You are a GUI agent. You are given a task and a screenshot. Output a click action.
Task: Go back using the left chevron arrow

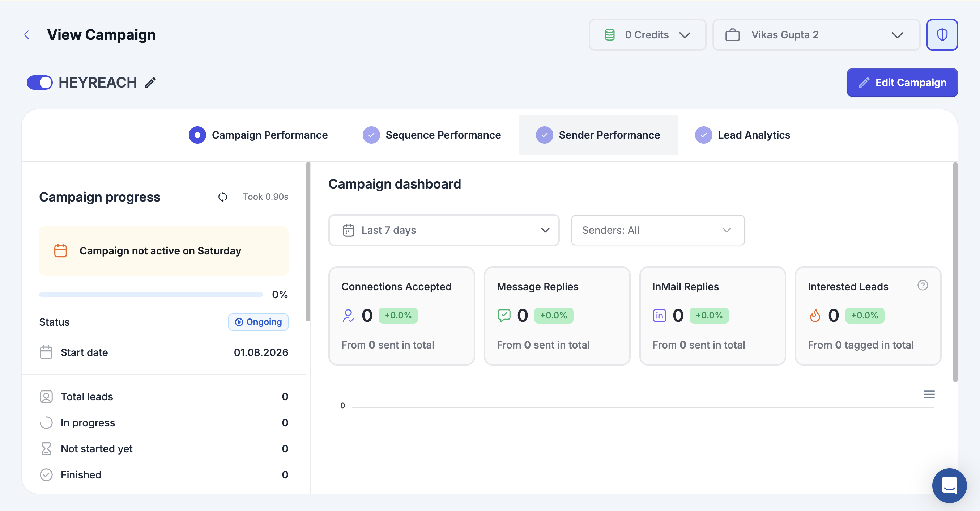[27, 35]
